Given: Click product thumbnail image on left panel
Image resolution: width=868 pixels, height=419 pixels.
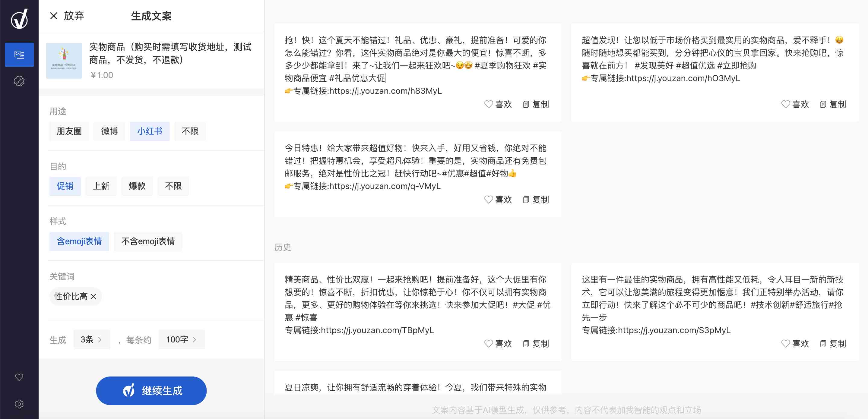Looking at the screenshot, I should point(65,59).
